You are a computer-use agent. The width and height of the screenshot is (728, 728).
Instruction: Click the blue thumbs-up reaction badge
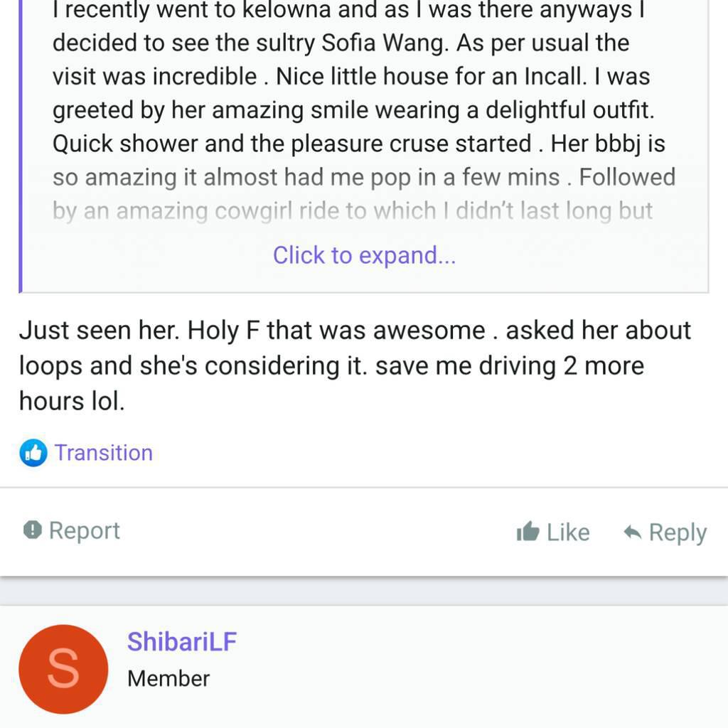coord(33,453)
